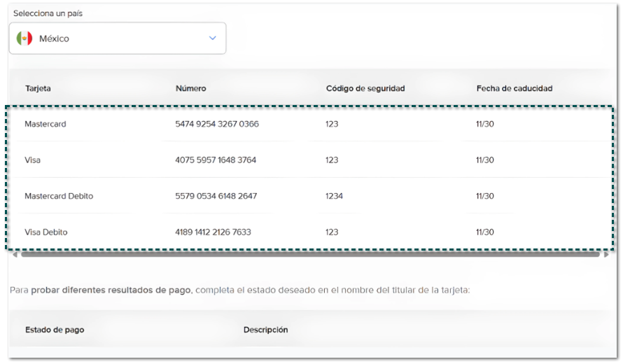The image size is (623, 364).
Task: Click the scrollbar right arrow
Action: click(606, 255)
